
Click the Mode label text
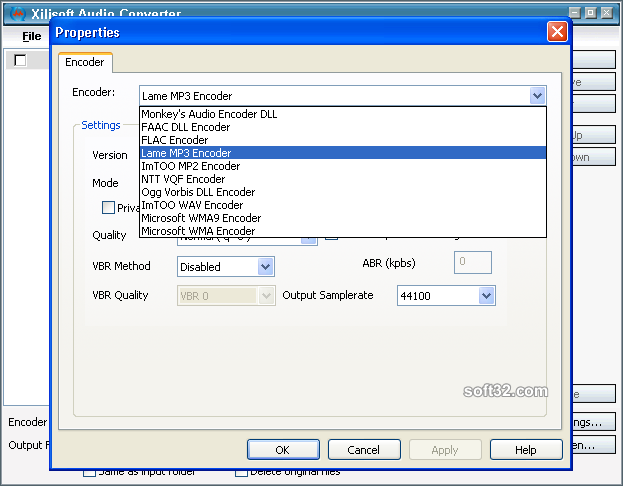coord(105,183)
